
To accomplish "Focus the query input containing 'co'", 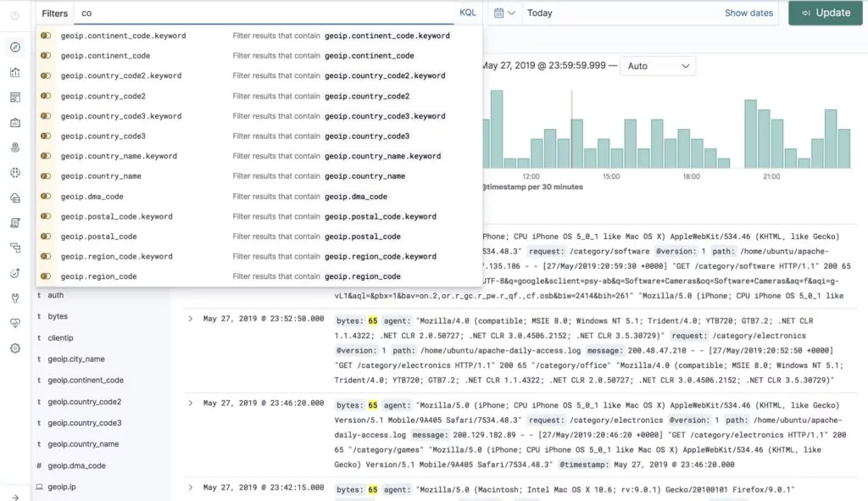I will [x=264, y=14].
